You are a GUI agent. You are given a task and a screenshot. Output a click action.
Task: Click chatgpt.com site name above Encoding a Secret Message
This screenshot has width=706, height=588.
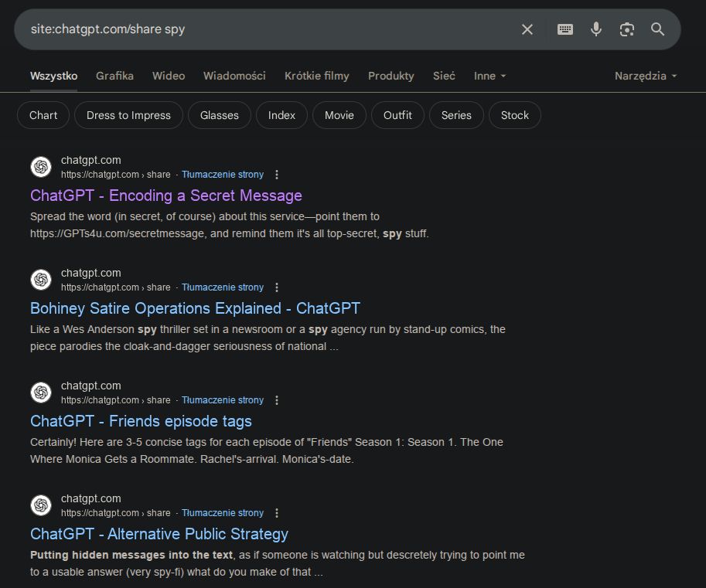tap(91, 160)
